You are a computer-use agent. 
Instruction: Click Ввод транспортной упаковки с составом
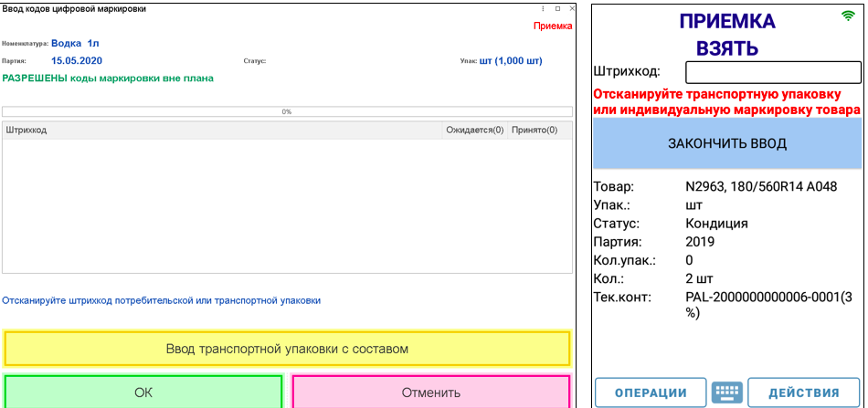coord(287,349)
